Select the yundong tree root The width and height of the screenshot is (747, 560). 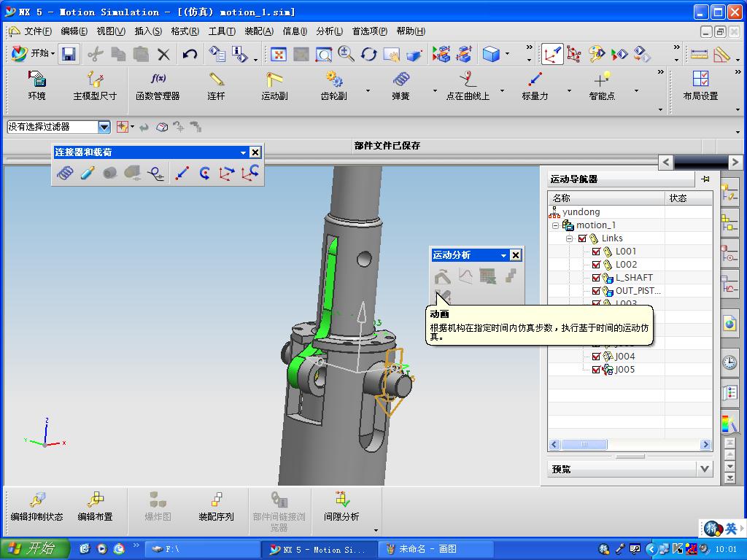click(x=581, y=212)
